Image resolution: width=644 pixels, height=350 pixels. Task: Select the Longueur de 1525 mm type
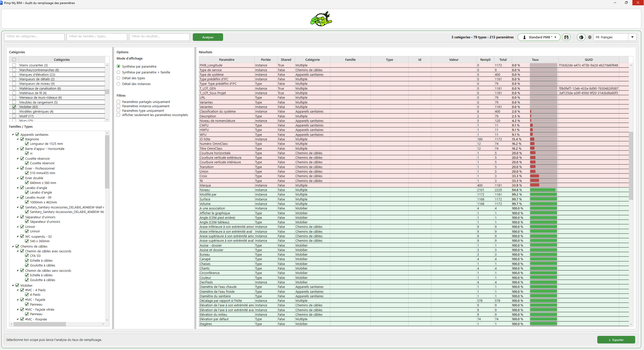click(x=46, y=144)
